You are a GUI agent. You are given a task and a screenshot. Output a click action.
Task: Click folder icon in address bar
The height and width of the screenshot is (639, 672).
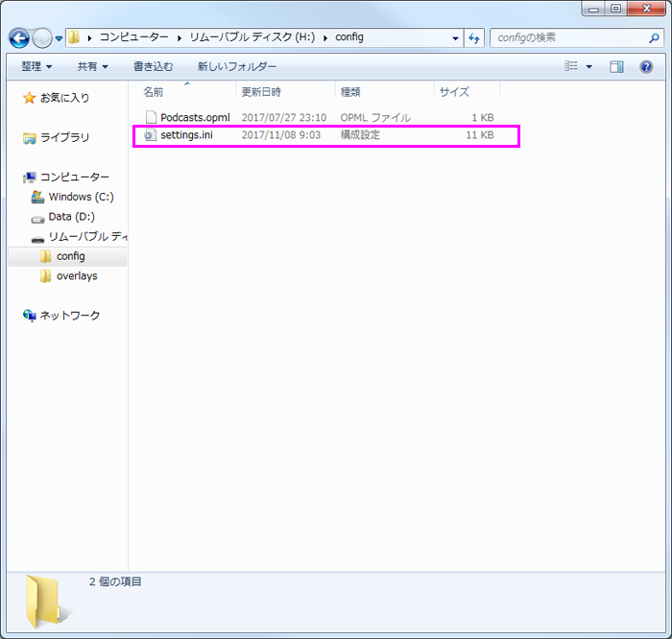click(74, 37)
